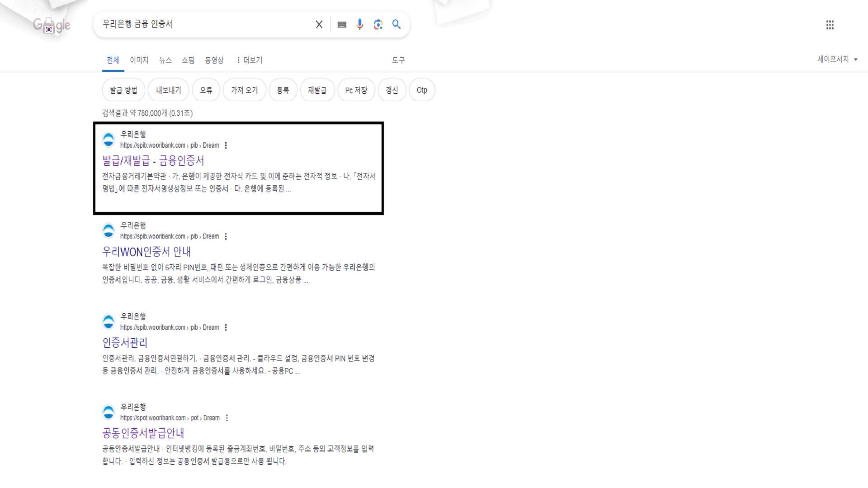Click inside the search input field
Image resolution: width=868 pixels, height=488 pixels.
203,24
